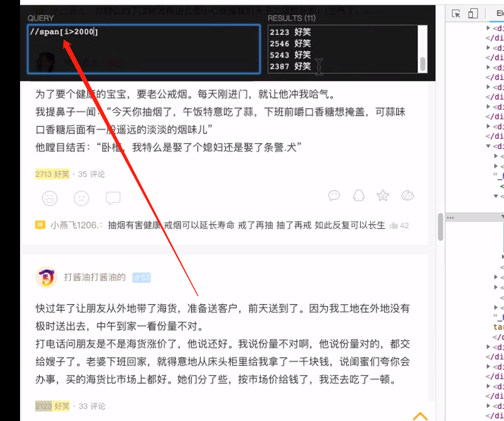The height and width of the screenshot is (421, 504).
Task: Click the smiley face 'funny' vote icon
Action: click(50, 198)
